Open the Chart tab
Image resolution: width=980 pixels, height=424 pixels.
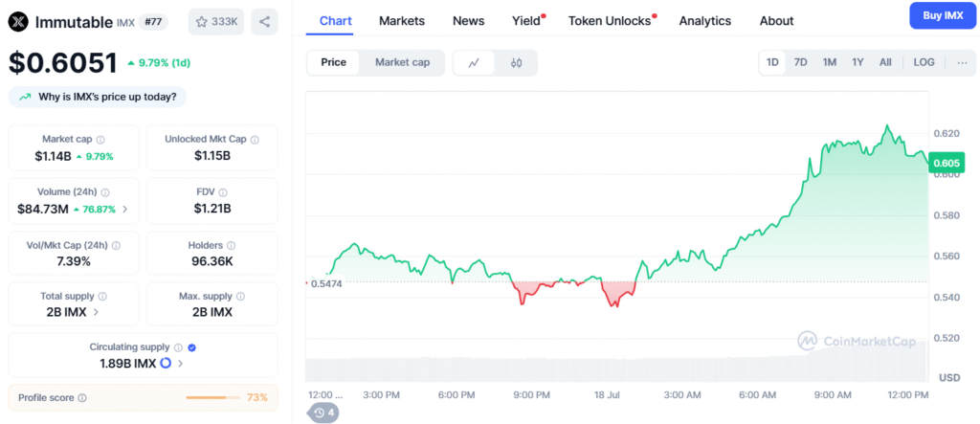point(336,21)
